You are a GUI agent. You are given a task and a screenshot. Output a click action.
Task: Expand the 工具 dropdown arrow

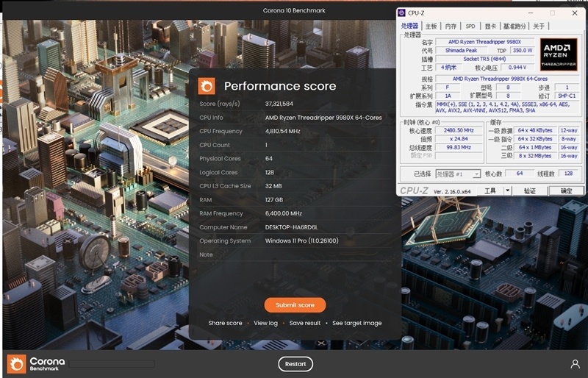507,190
